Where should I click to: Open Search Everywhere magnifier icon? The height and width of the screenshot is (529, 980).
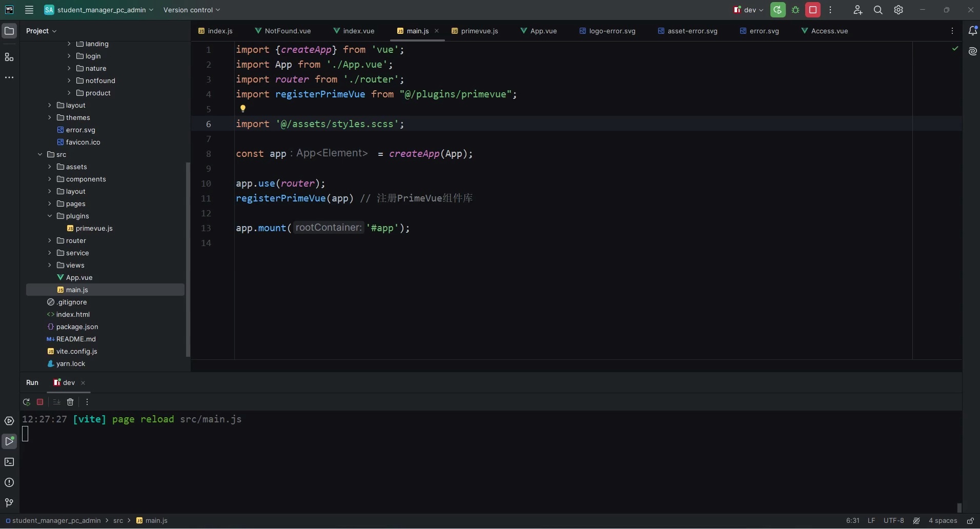[878, 10]
